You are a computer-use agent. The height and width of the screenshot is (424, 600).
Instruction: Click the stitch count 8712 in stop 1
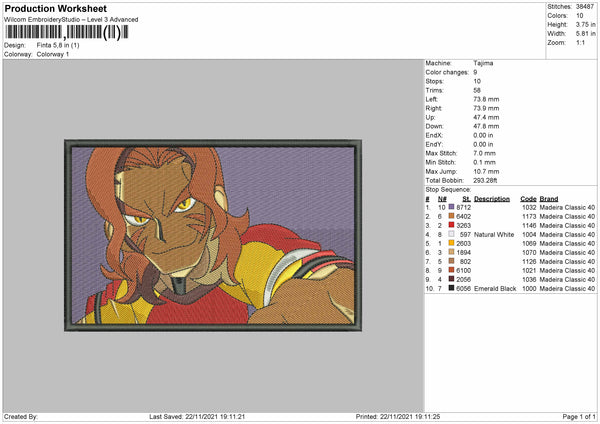(x=463, y=207)
